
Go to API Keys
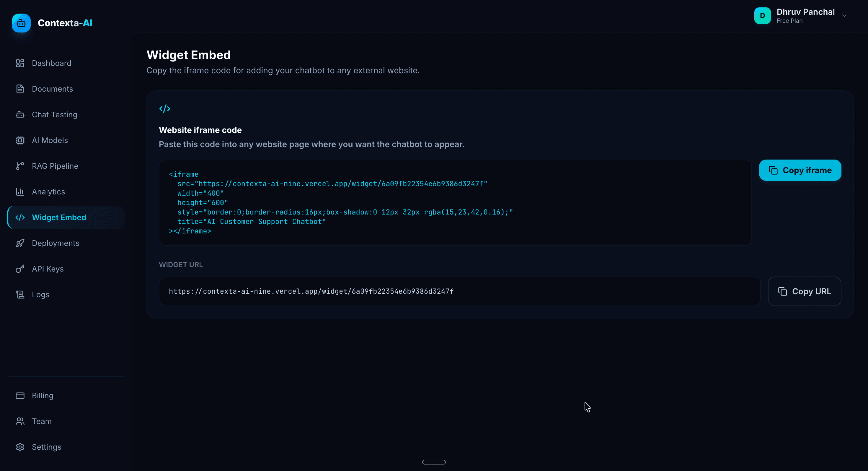click(66, 269)
